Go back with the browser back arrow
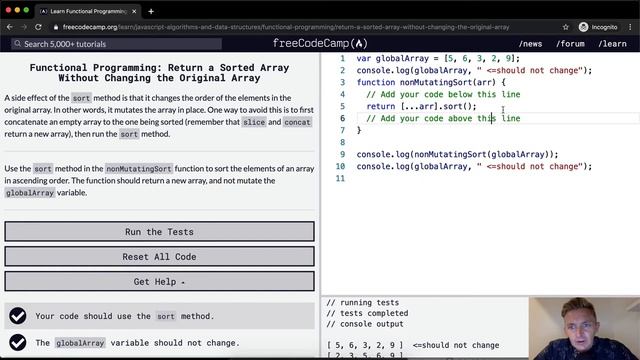The width and height of the screenshot is (640, 360). tap(10, 27)
